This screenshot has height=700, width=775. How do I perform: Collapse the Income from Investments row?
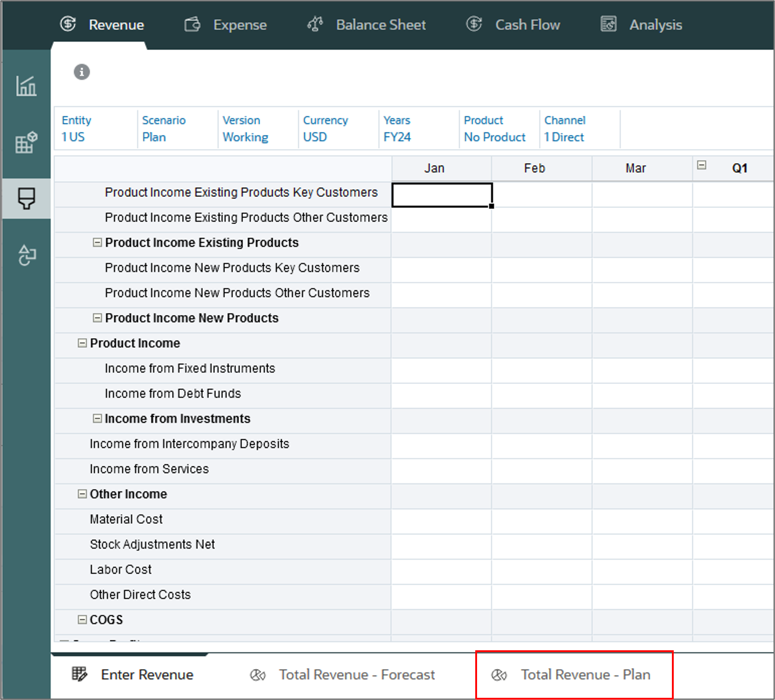pyautogui.click(x=97, y=418)
